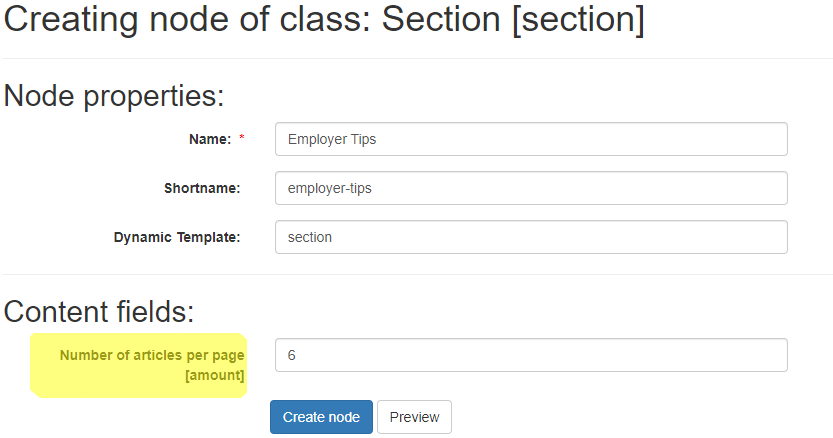833x438 pixels.
Task: Click the Number of articles per page label
Action: (x=152, y=355)
